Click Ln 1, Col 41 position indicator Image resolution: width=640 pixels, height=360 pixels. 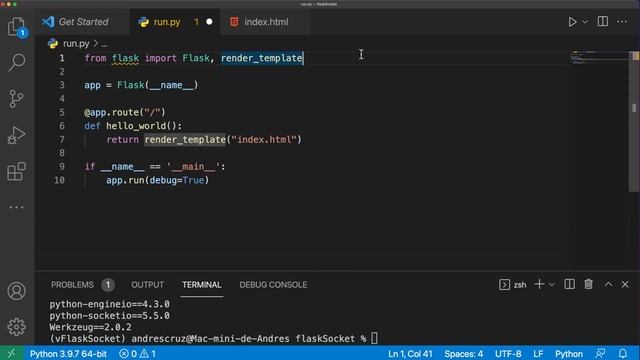coord(410,353)
